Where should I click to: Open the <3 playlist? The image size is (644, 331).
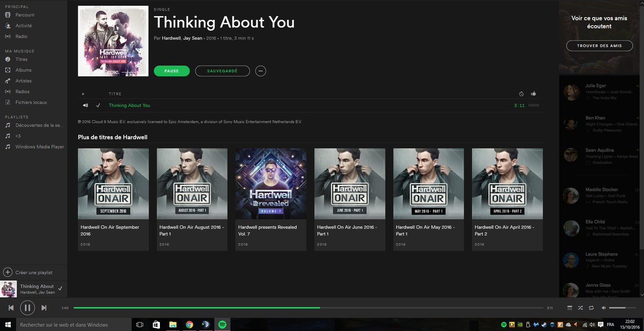tap(18, 135)
